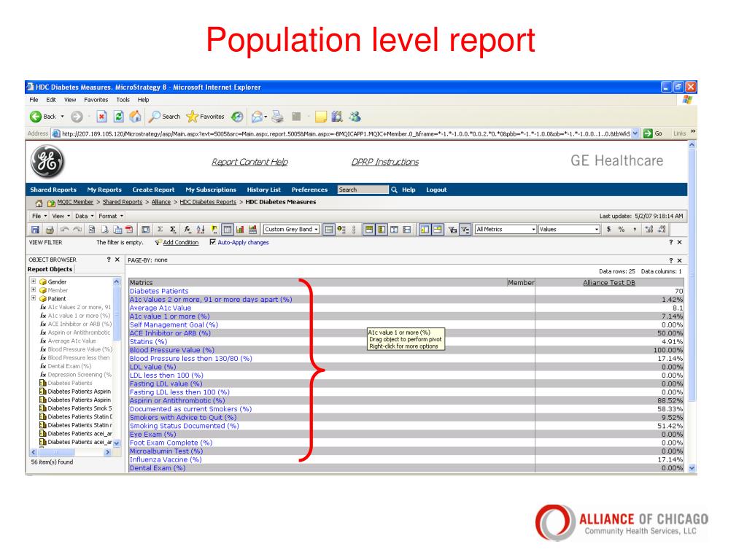This screenshot has width=747, height=560.
Task: Select Grid view icon
Action: point(228,230)
